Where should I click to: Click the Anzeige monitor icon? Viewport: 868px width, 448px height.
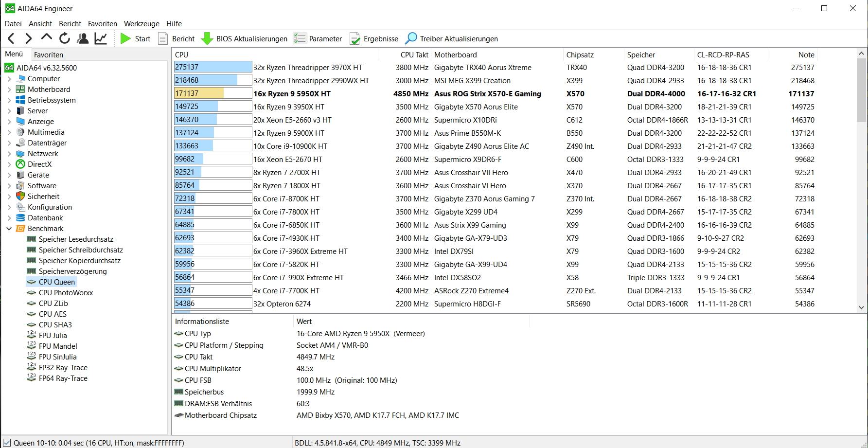pos(20,121)
